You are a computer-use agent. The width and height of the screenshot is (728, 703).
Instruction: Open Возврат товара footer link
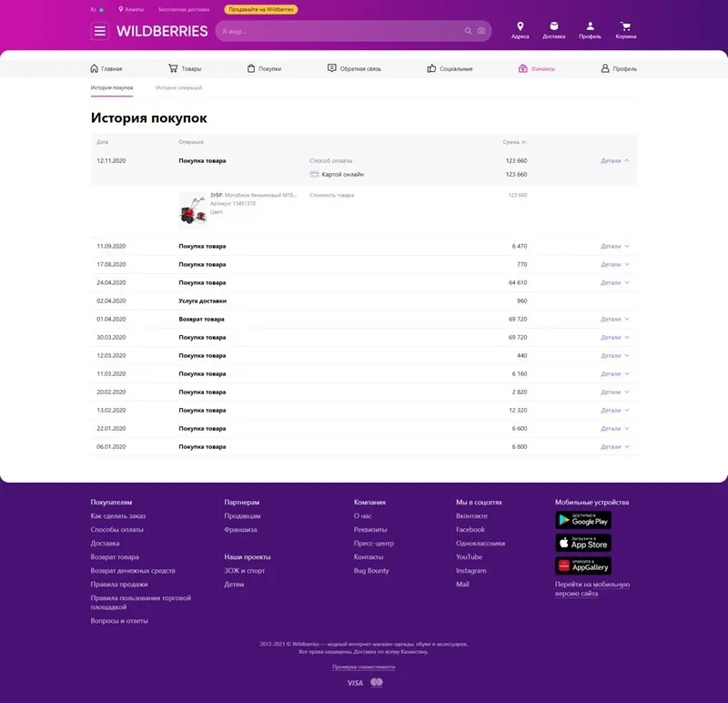click(x=115, y=556)
